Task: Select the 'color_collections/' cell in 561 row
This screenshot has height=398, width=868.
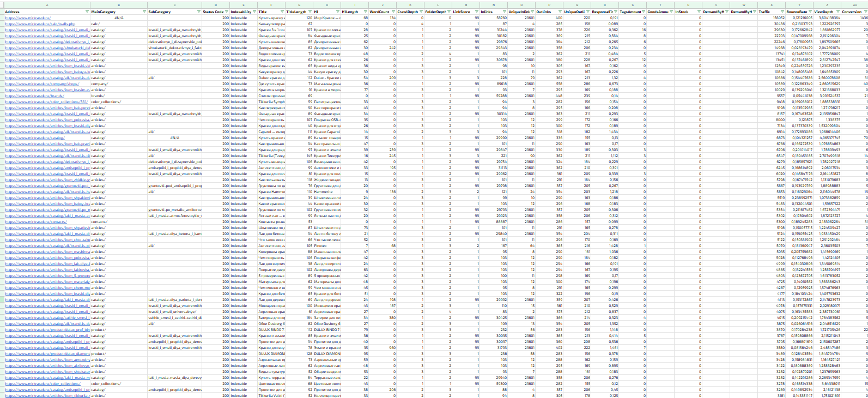Action: click(x=119, y=102)
